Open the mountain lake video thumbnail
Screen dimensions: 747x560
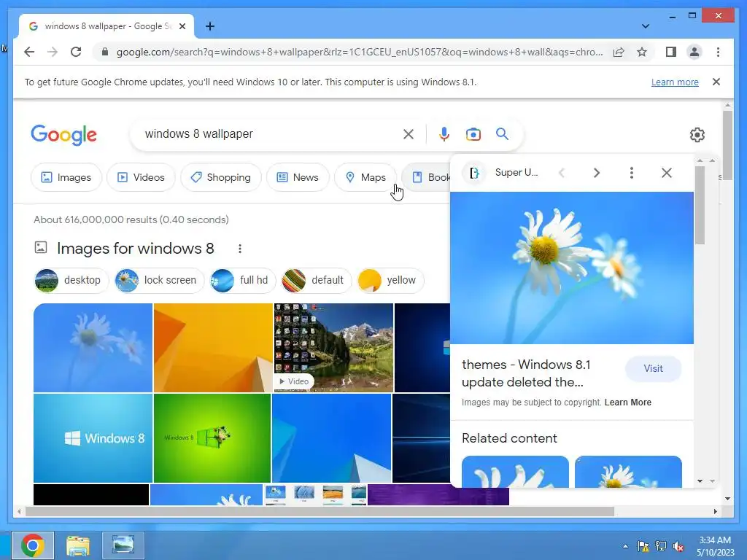(x=333, y=348)
